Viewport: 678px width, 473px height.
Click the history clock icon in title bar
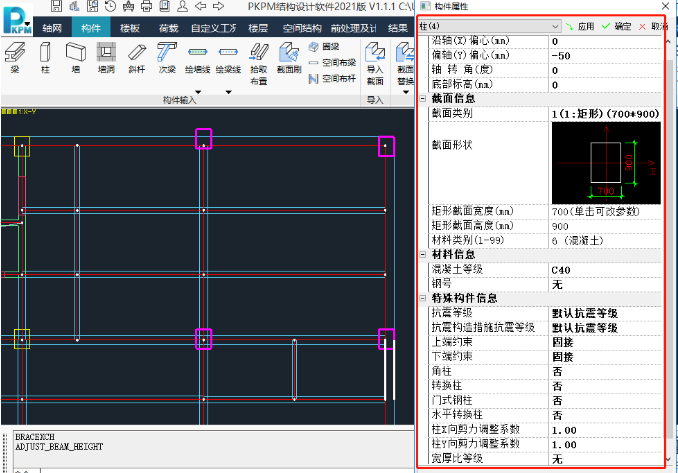pyautogui.click(x=111, y=6)
